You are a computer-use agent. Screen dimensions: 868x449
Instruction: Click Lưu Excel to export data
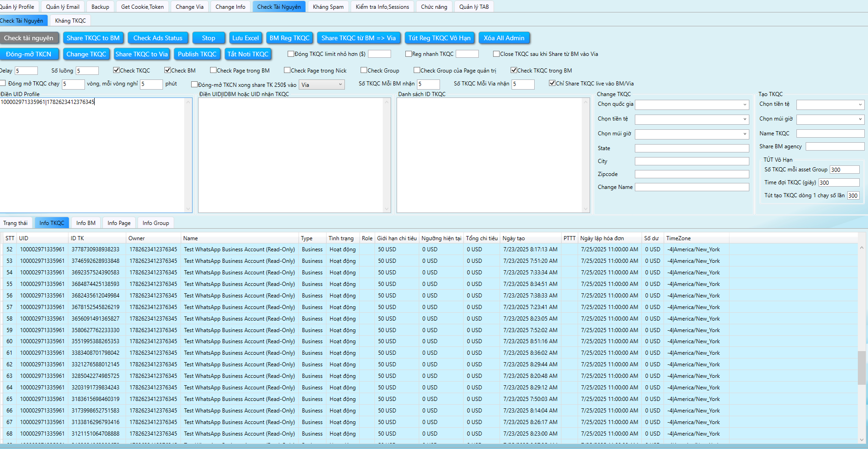(x=245, y=38)
